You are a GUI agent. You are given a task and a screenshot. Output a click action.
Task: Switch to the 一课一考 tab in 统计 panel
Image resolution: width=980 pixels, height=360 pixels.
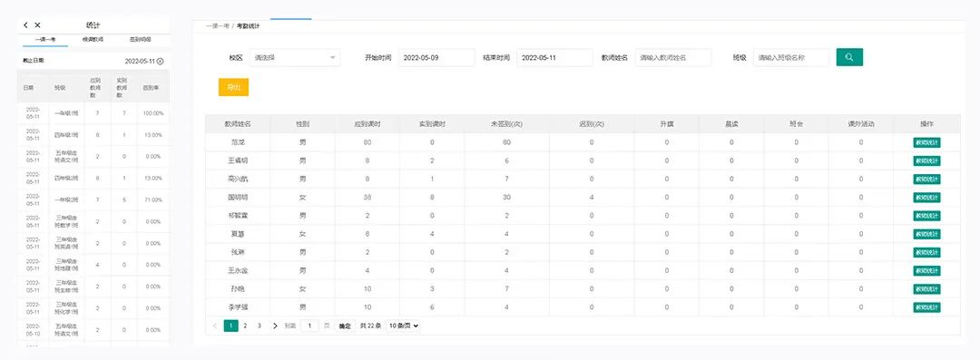(45, 39)
